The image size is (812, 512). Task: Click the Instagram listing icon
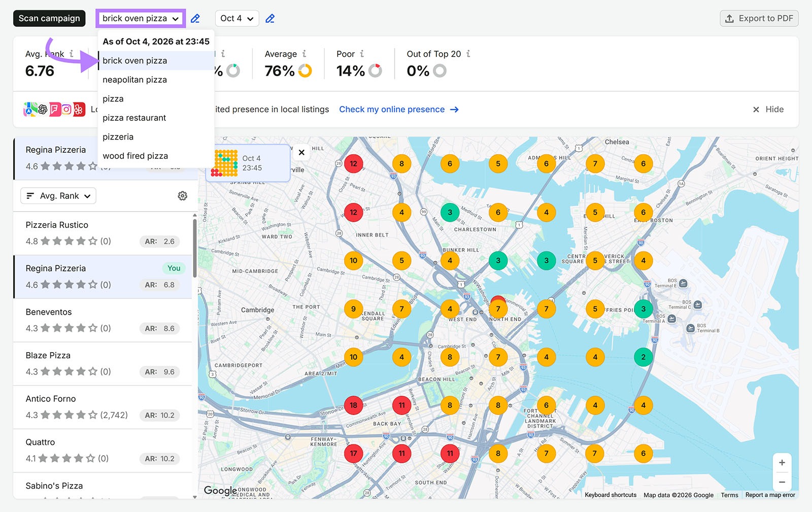(67, 109)
